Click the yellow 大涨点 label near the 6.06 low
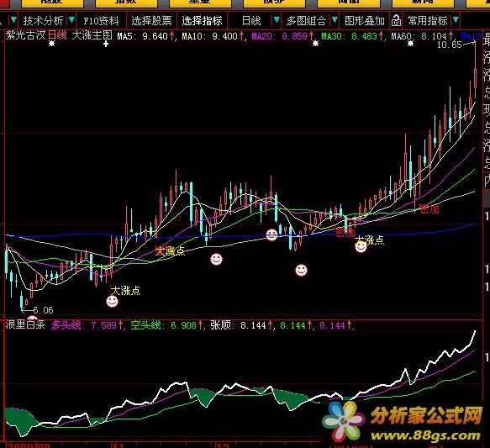This screenshot has width=490, height=448. (125, 291)
